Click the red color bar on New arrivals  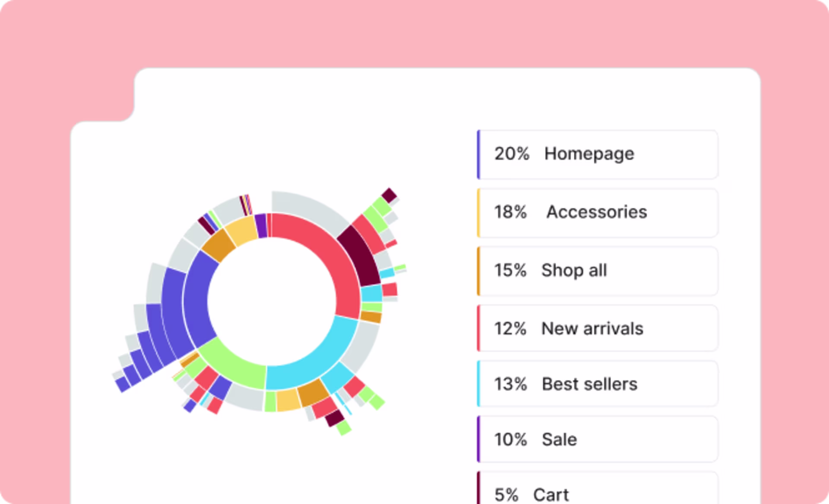click(478, 328)
